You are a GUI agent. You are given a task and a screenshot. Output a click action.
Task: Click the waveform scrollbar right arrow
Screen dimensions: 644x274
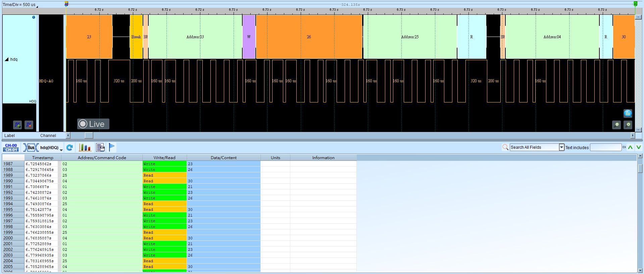click(633, 135)
